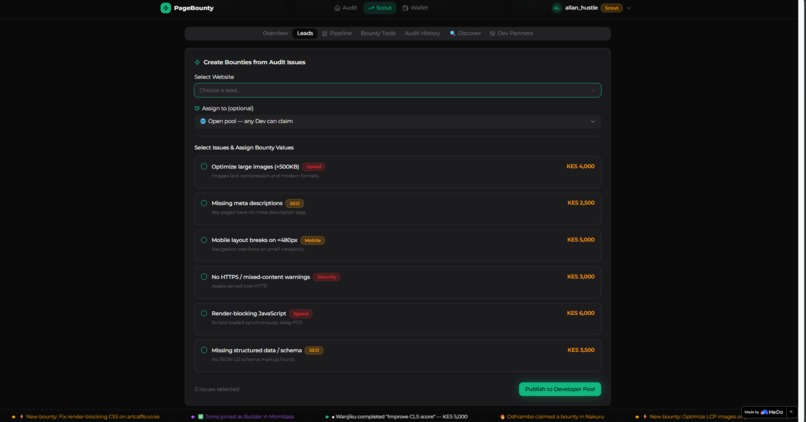This screenshot has height=422, width=806.
Task: Close the Made by MeDo badge
Action: click(791, 412)
